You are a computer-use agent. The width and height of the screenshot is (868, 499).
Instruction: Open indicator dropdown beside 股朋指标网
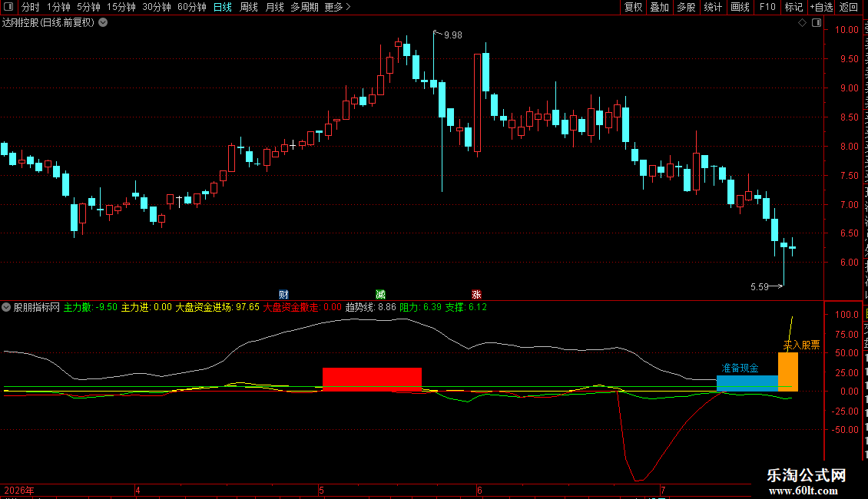(x=6, y=307)
